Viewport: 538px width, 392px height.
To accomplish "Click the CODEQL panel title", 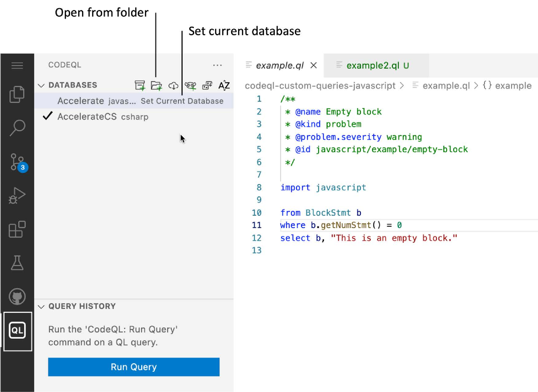I will pyautogui.click(x=65, y=65).
